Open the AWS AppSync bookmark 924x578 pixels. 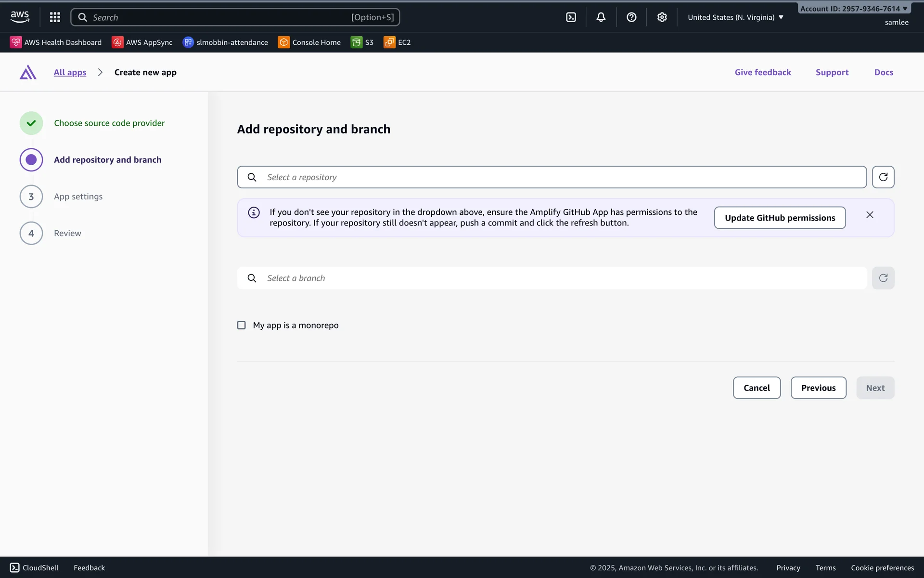[x=142, y=42]
